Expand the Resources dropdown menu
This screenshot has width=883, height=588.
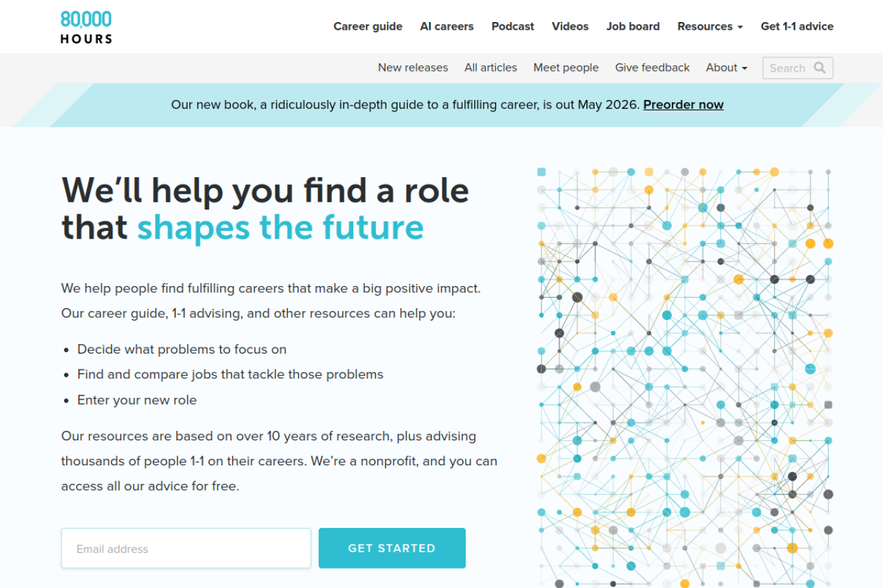[x=710, y=26]
